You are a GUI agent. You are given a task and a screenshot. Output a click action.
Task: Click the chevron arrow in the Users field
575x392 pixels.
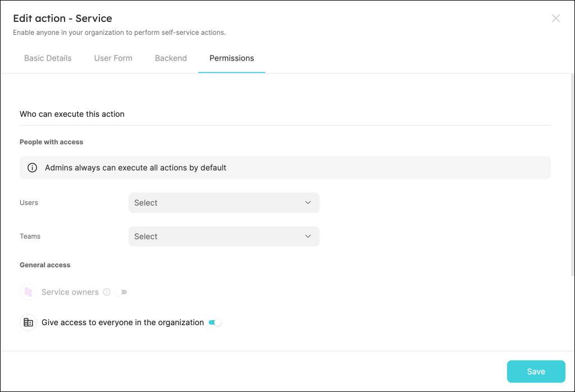click(x=308, y=203)
